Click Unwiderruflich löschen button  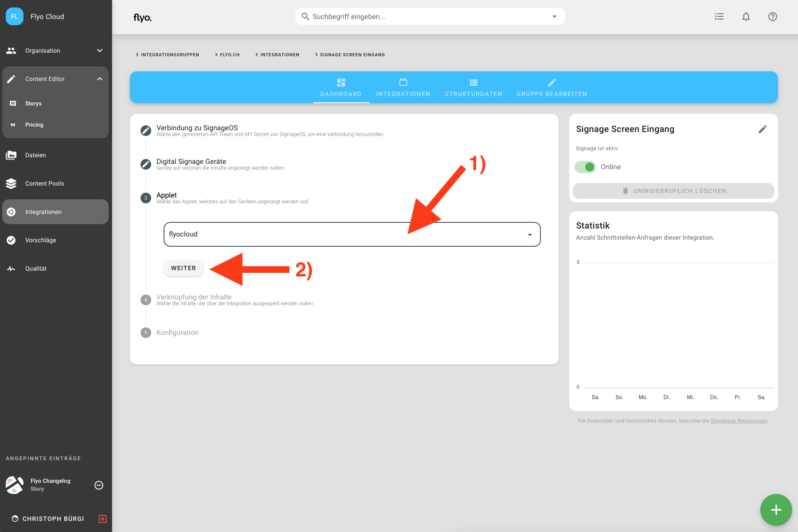coord(673,191)
